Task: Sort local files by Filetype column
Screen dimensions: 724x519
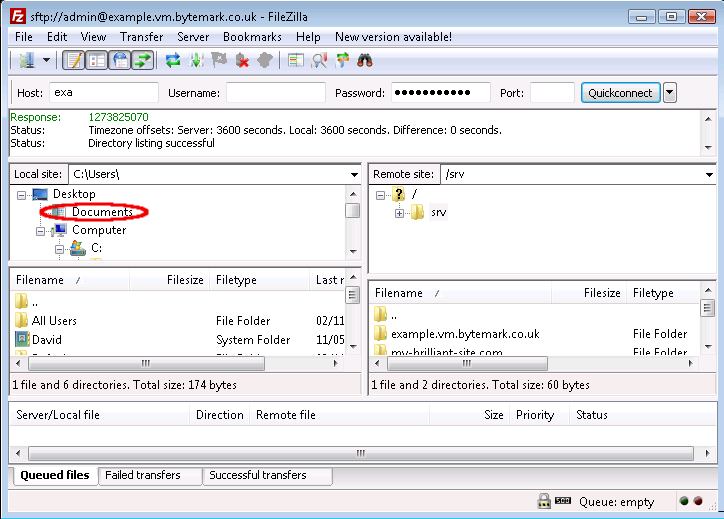Action: pos(259,280)
